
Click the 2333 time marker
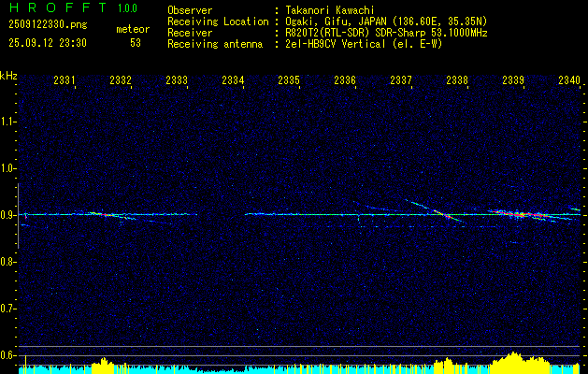click(177, 79)
